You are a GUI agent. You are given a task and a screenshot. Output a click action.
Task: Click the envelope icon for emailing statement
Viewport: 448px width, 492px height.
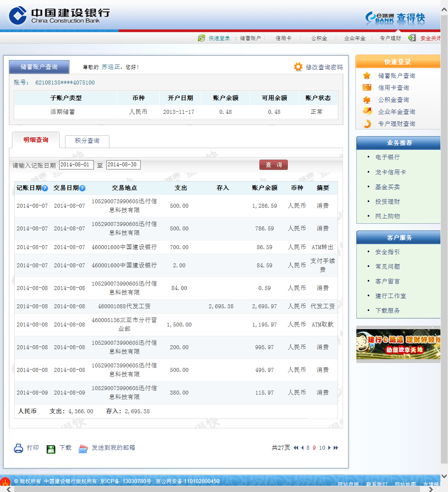pos(83,449)
